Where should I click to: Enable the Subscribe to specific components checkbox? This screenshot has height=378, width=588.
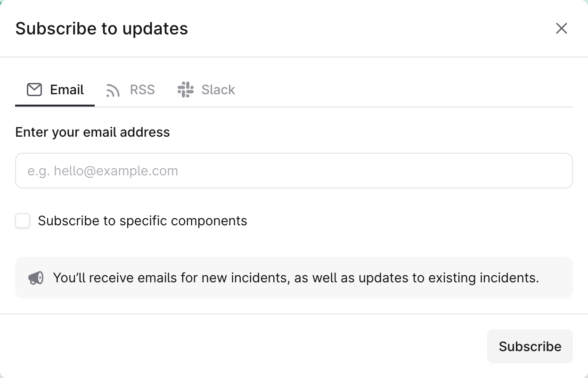point(23,221)
